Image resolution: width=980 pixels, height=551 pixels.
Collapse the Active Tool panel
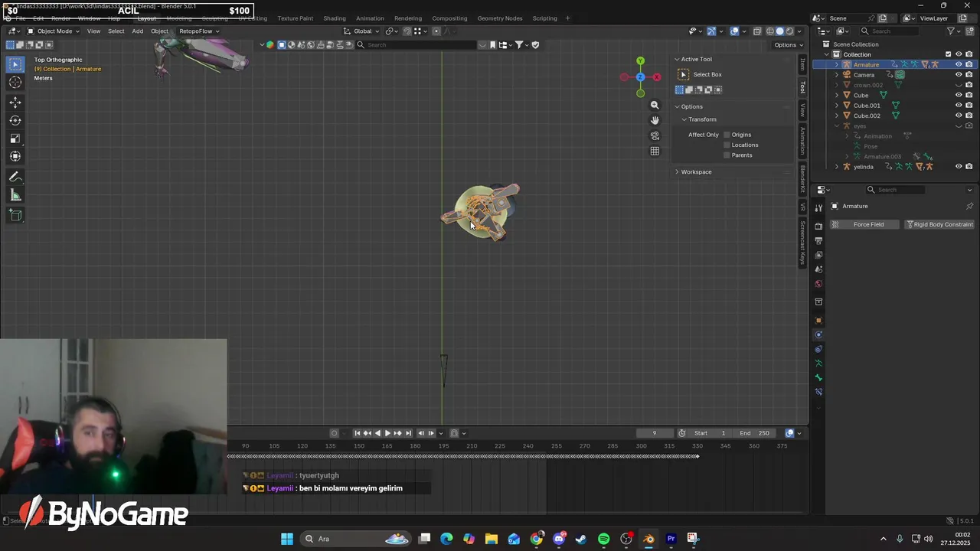(x=694, y=59)
